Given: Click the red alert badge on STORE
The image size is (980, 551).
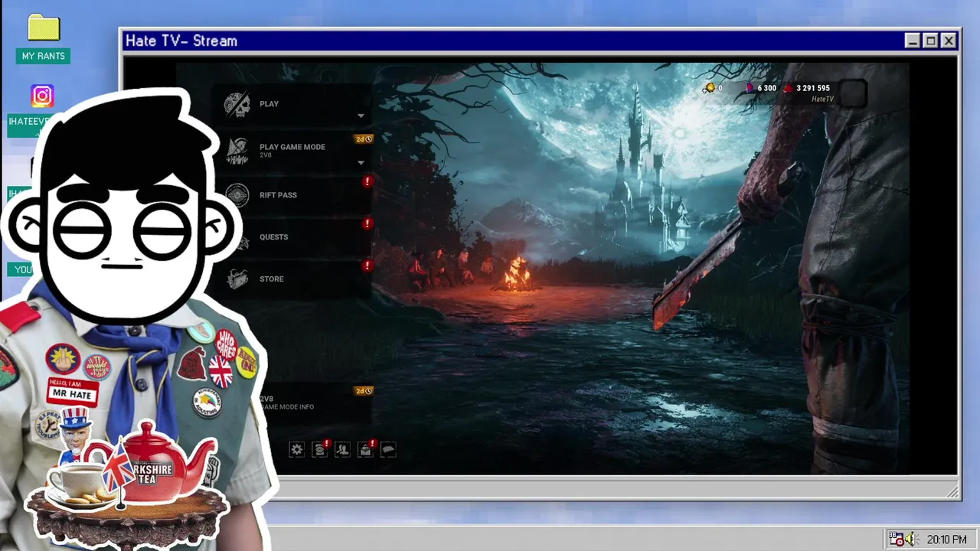Looking at the screenshot, I should point(367,266).
